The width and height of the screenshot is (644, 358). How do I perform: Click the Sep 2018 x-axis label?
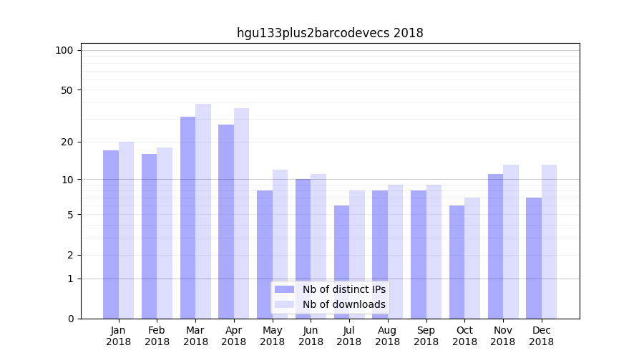426,336
